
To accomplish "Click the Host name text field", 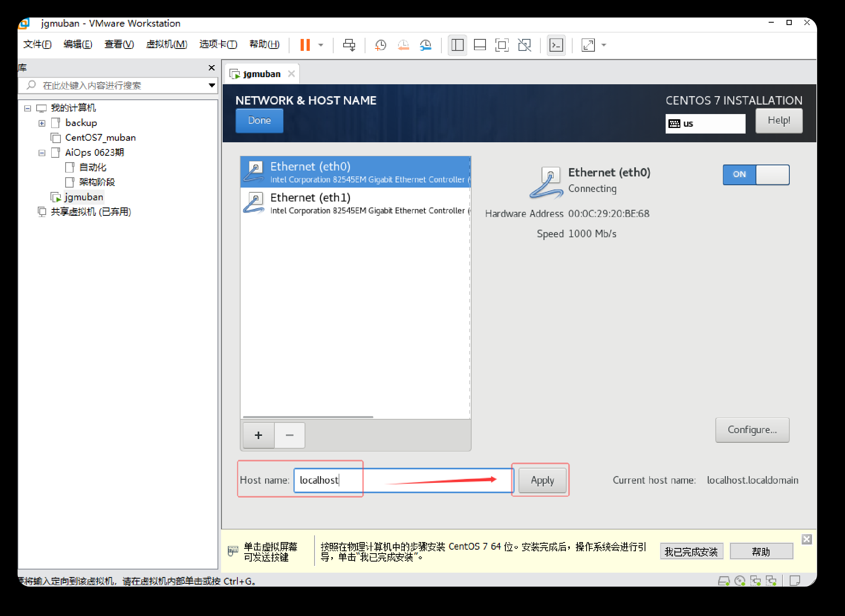I will (404, 480).
